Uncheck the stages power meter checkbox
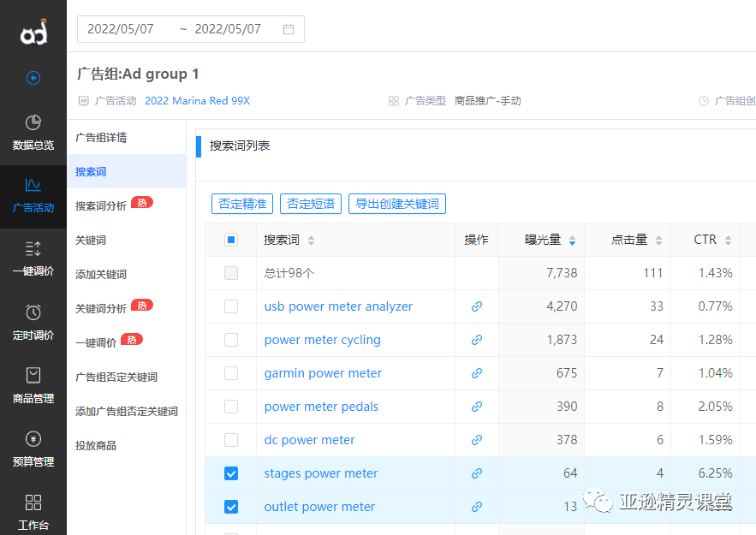The image size is (756, 535). (x=231, y=473)
